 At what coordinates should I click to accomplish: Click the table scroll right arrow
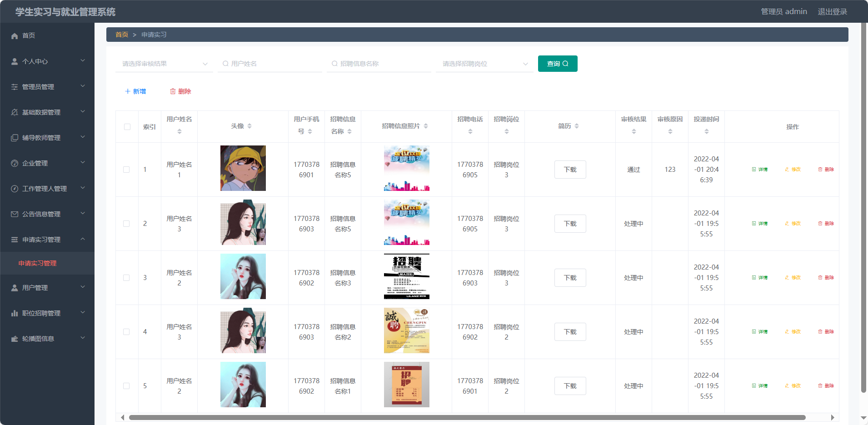click(833, 417)
